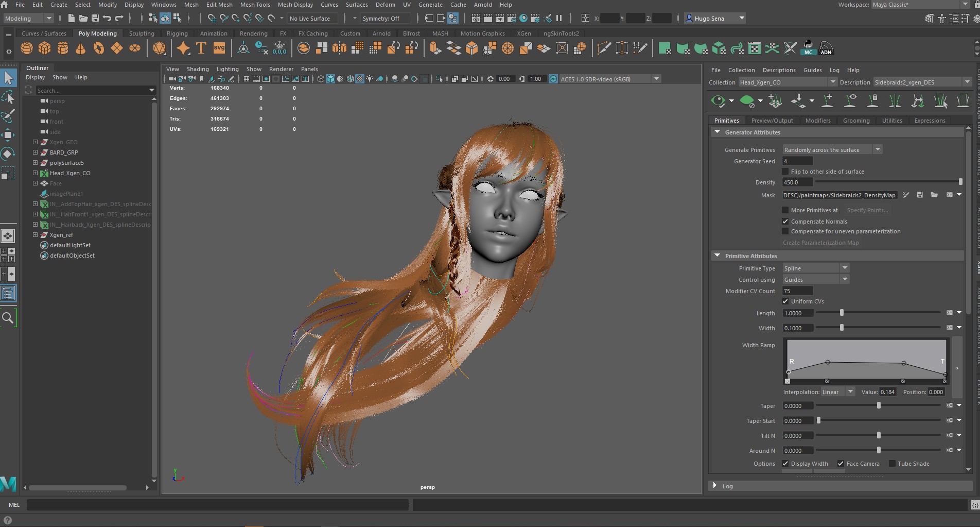980x527 pixels.
Task: Toggle the Tube Shade option
Action: click(892, 464)
